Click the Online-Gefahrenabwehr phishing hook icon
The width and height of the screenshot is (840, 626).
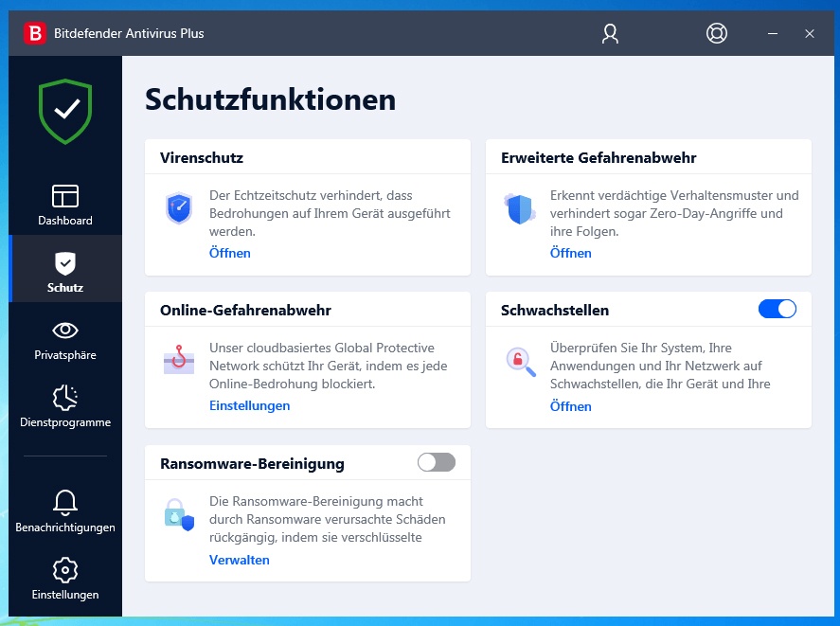click(179, 360)
